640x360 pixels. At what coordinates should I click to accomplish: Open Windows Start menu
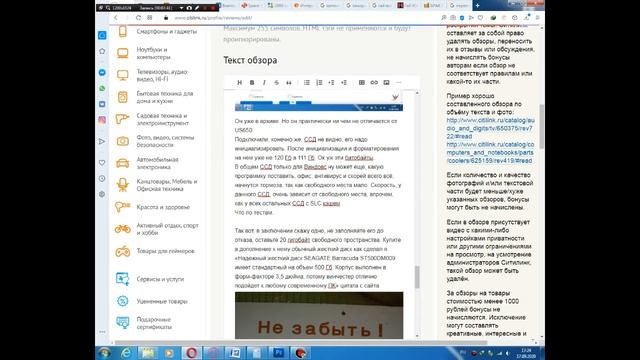point(104,353)
